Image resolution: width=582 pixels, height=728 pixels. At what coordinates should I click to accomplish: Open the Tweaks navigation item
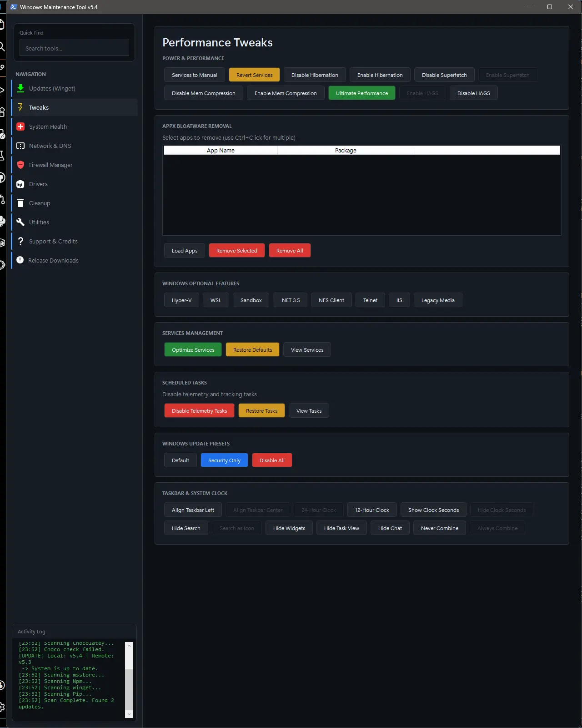[39, 107]
